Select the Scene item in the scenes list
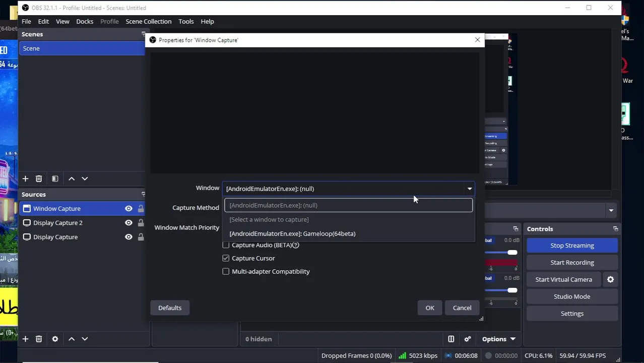The height and width of the screenshot is (363, 644). (x=82, y=48)
